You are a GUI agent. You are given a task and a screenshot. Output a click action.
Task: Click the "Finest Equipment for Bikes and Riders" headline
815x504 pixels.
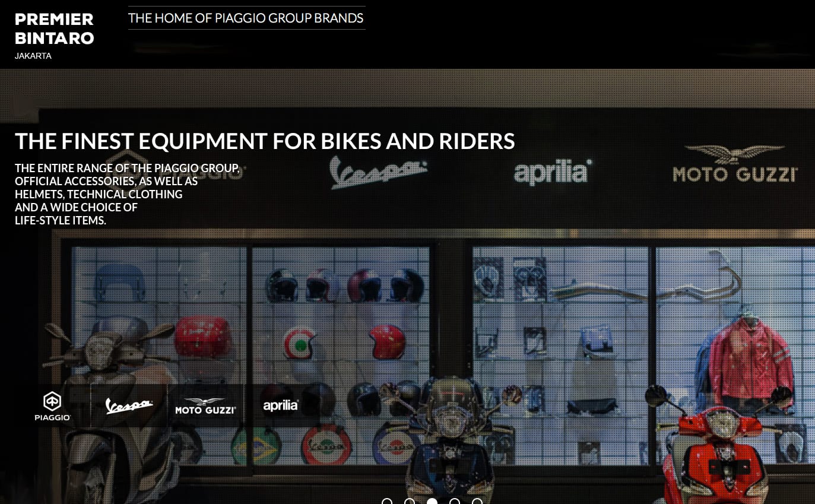coord(265,141)
